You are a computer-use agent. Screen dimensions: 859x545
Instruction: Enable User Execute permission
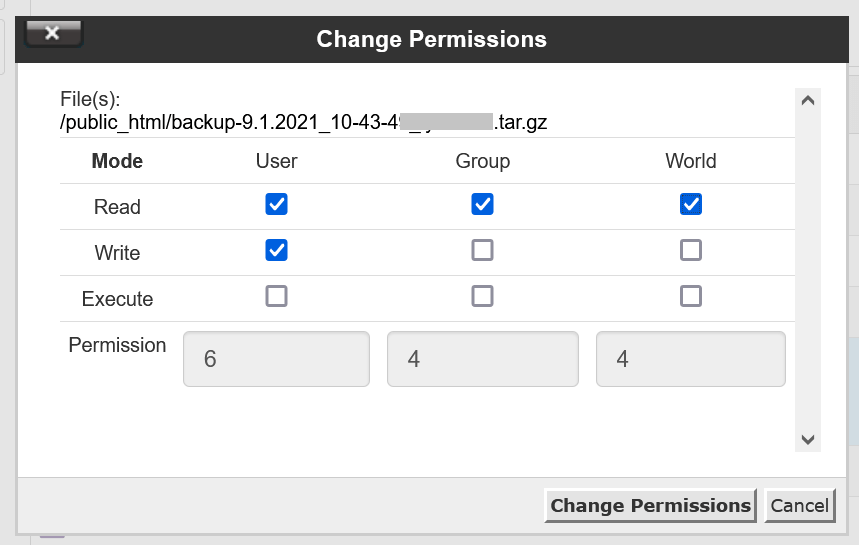[x=276, y=296]
